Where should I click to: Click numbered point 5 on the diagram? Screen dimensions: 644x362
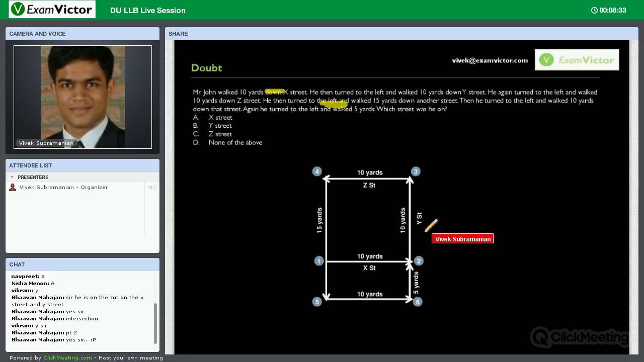click(x=316, y=302)
